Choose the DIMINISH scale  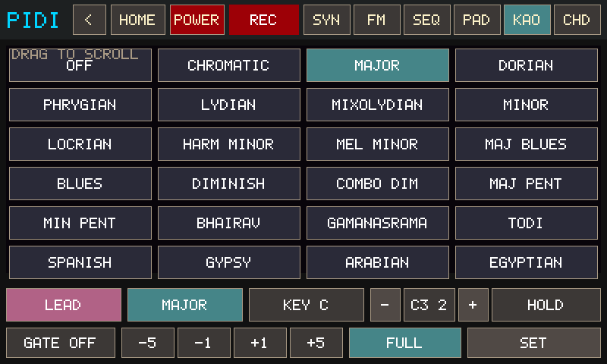coord(229,184)
